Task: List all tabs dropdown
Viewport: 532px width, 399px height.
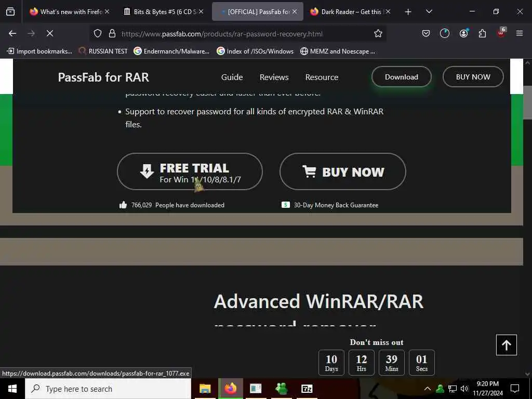Action: [x=429, y=11]
